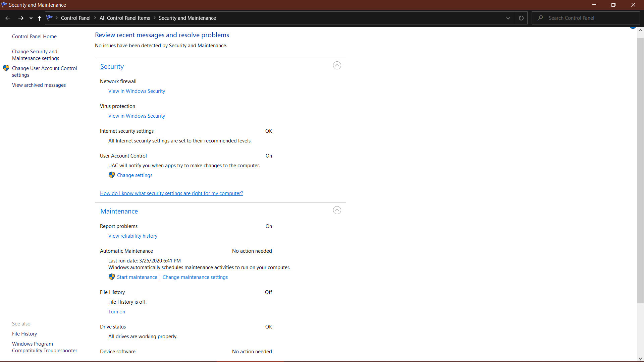Open UAC Change settings link
The width and height of the screenshot is (644, 362).
tap(135, 175)
